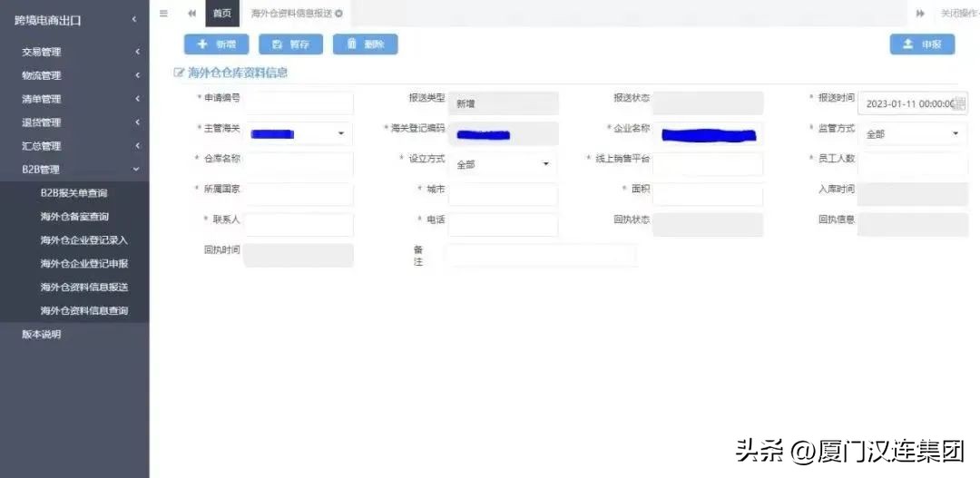Viewport: 980px width, 478px height.
Task: Click the tab scroll-right double arrow
Action: tap(920, 13)
